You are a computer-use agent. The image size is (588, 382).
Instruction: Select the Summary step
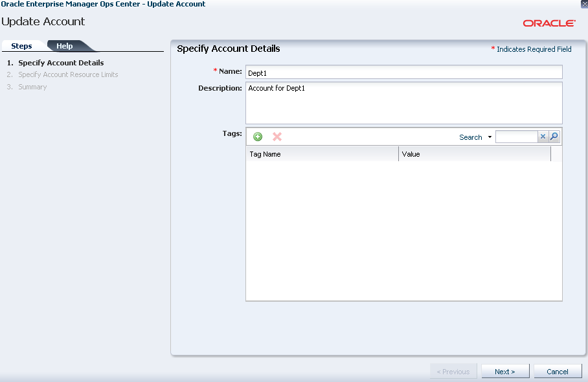coord(32,87)
